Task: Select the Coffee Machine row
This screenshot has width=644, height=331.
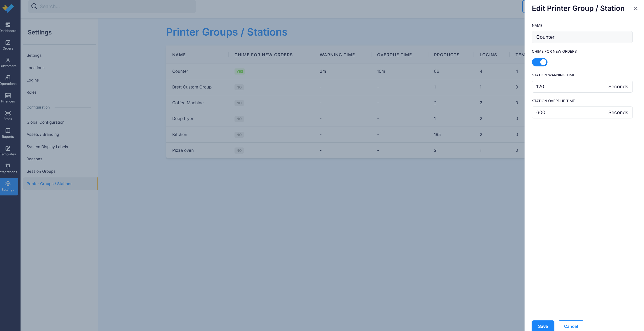Action: (x=345, y=103)
